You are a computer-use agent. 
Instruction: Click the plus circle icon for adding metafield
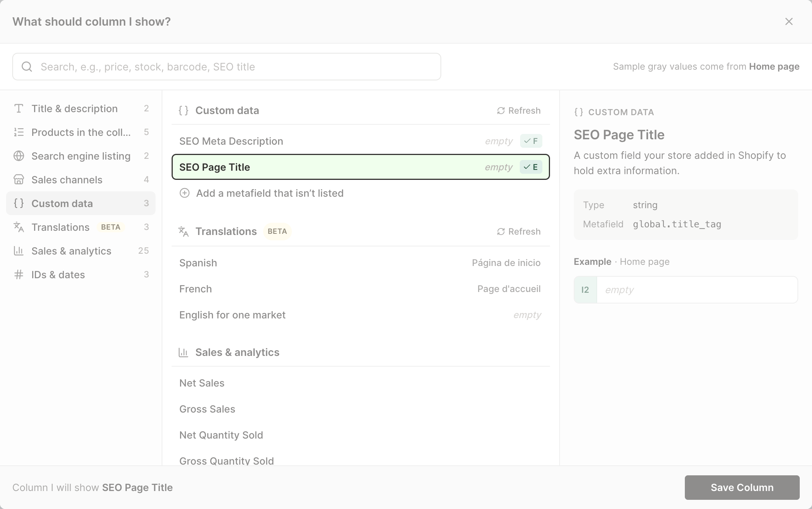click(185, 193)
